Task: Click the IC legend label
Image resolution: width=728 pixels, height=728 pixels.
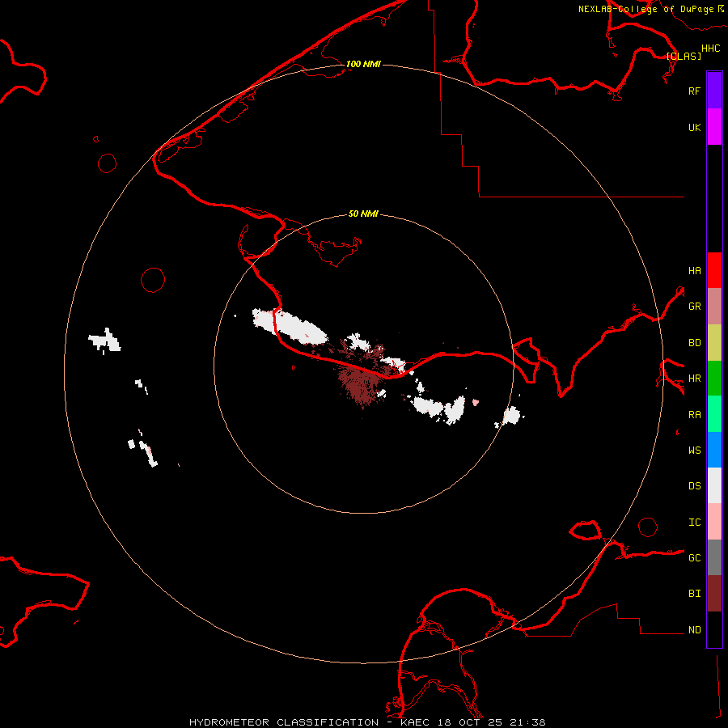Action: pyautogui.click(x=694, y=523)
